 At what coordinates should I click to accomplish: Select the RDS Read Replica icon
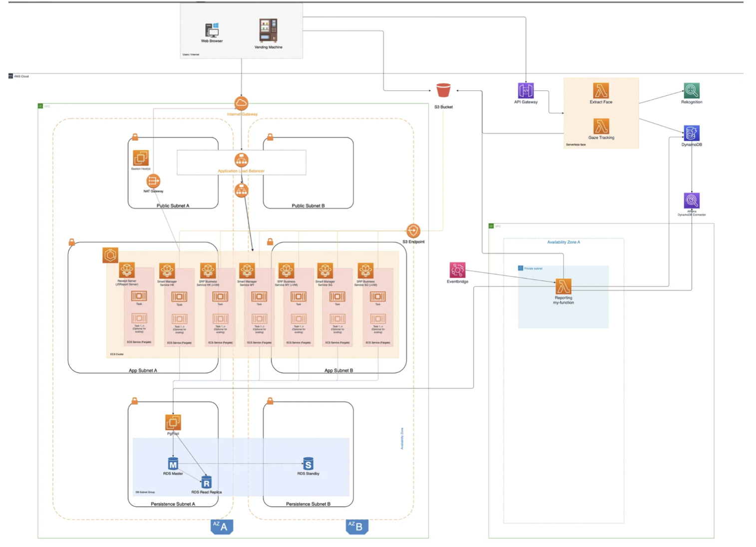pyautogui.click(x=206, y=482)
